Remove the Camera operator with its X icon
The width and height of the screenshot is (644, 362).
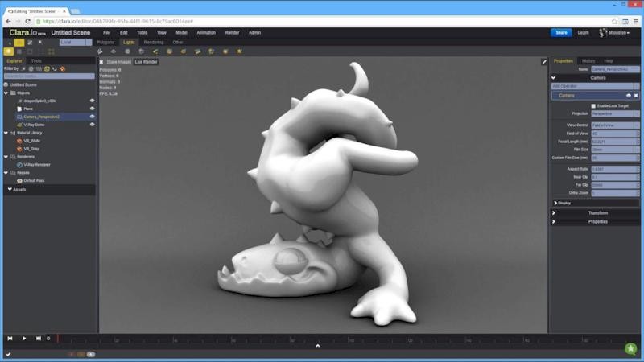pos(636,95)
